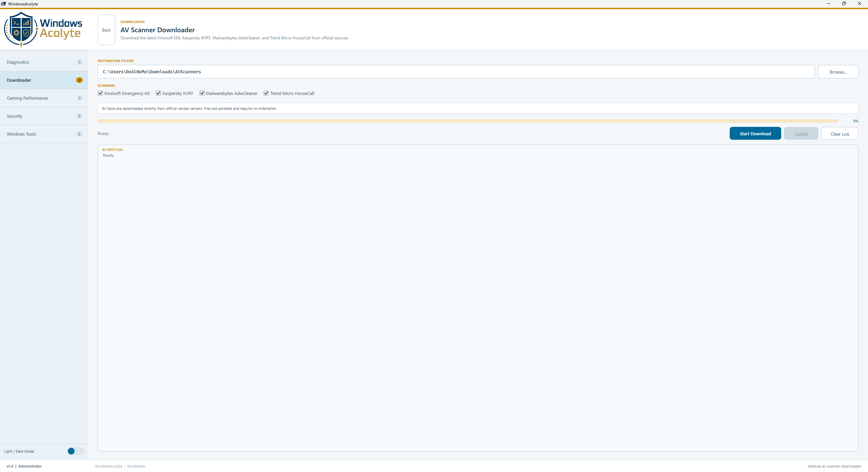The height and width of the screenshot is (472, 868).
Task: Clear the activity log
Action: pos(840,134)
